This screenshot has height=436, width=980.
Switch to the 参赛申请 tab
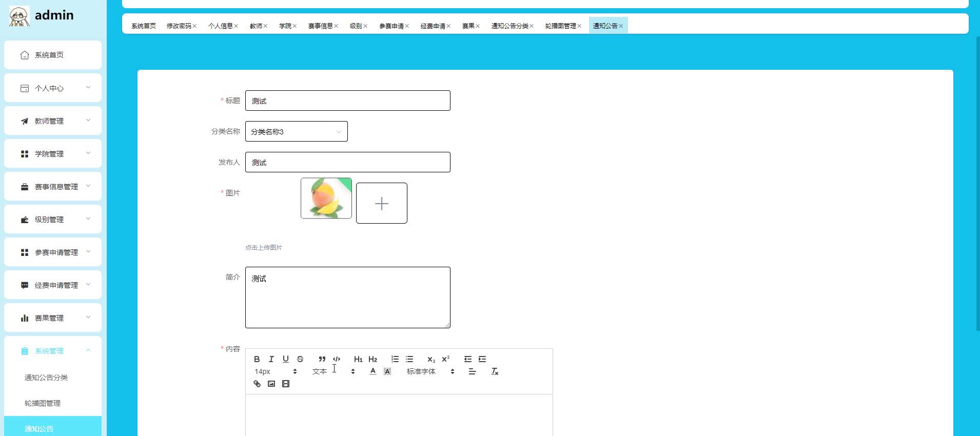pos(391,26)
